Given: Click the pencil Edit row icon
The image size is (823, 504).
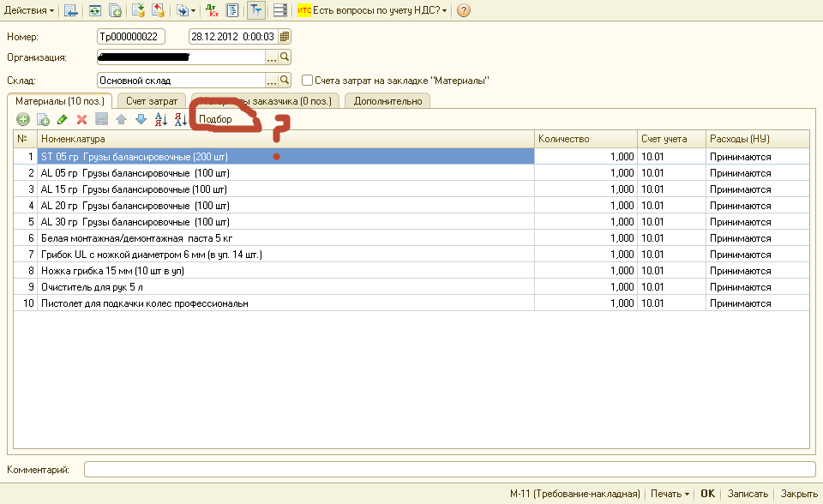Looking at the screenshot, I should 62,120.
